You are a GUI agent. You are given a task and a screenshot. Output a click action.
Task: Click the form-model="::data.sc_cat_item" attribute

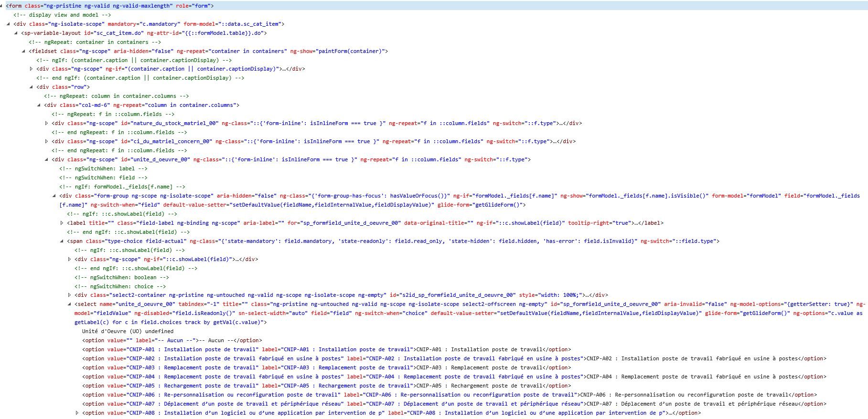point(233,24)
